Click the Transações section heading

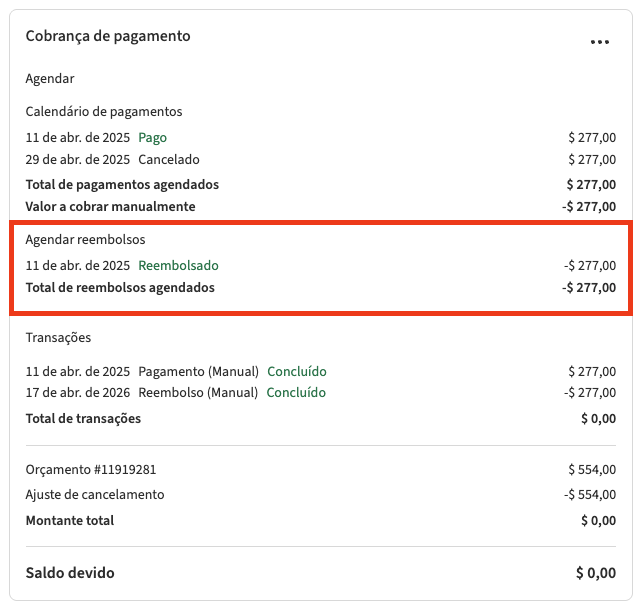coord(59,338)
